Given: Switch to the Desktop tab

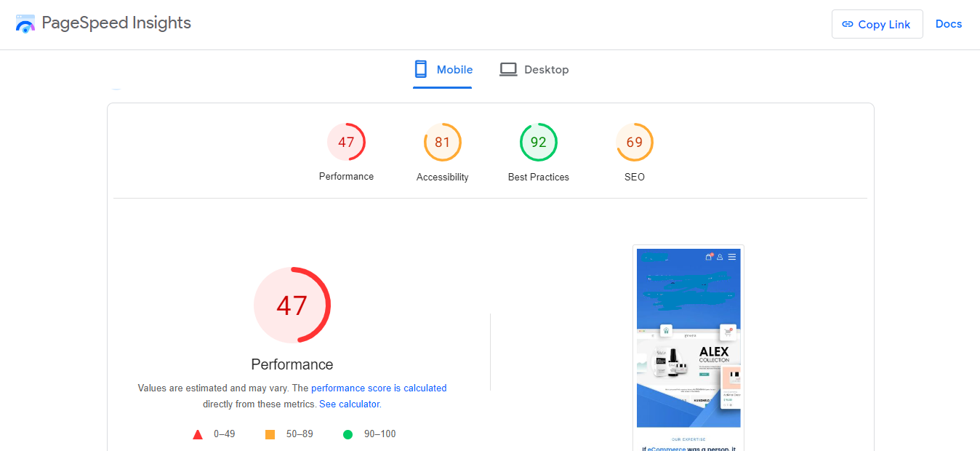Looking at the screenshot, I should [534, 70].
